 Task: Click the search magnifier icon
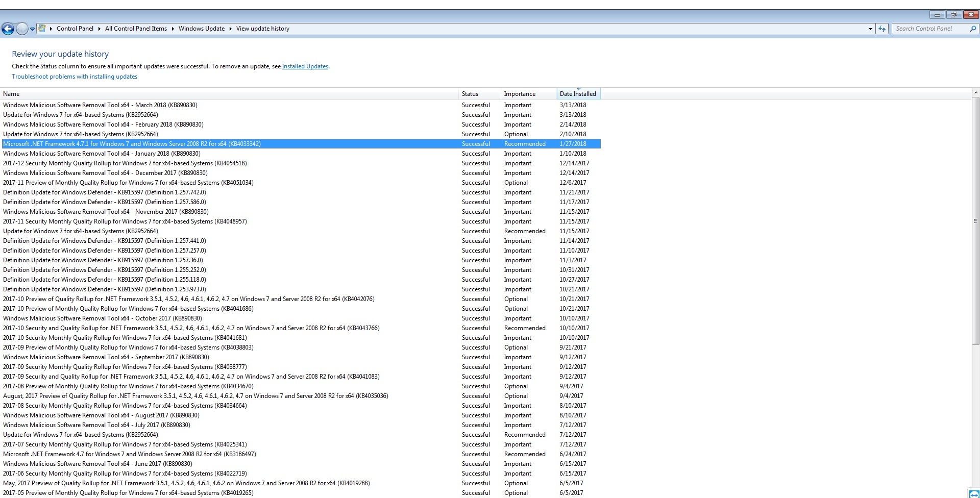click(x=973, y=29)
